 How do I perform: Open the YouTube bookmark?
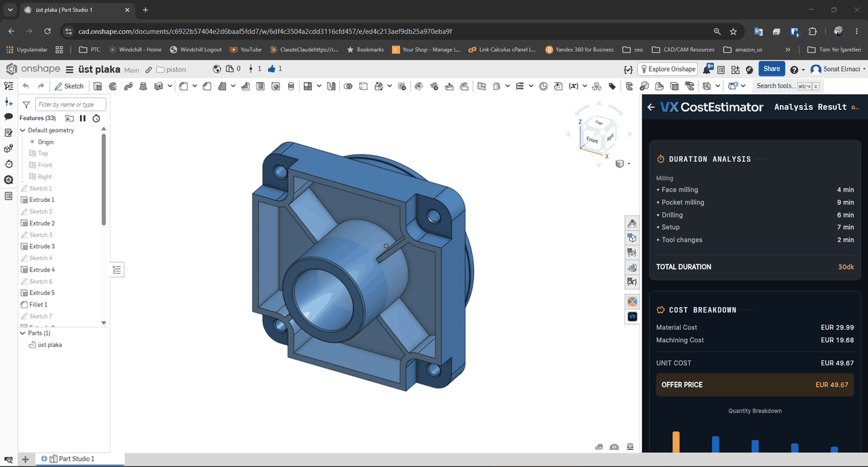(x=245, y=49)
